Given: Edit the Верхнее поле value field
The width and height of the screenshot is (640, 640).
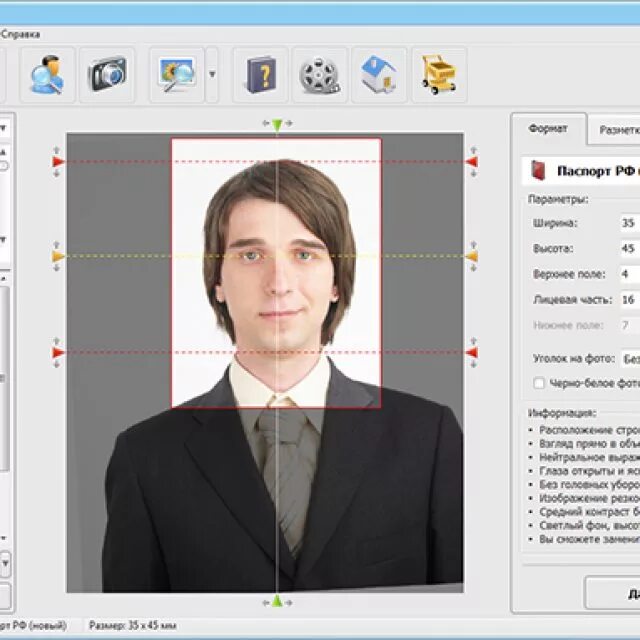Looking at the screenshot, I should pos(630,274).
